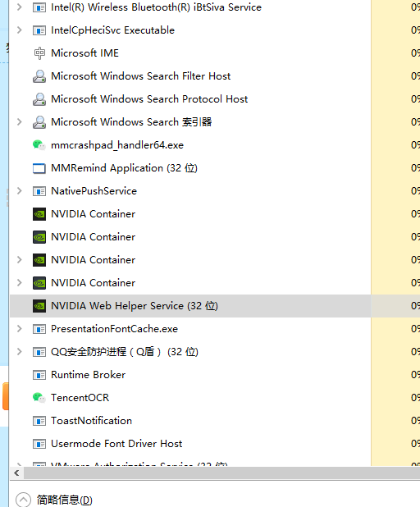The image size is (420, 507).
Task: Select the IntelCpHeciSvc Executable text
Action: [x=113, y=30]
